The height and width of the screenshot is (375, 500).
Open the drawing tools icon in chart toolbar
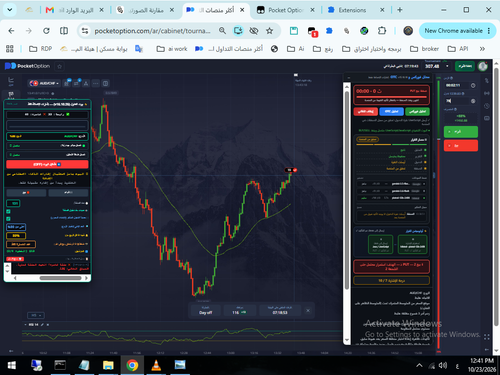[x=86, y=83]
